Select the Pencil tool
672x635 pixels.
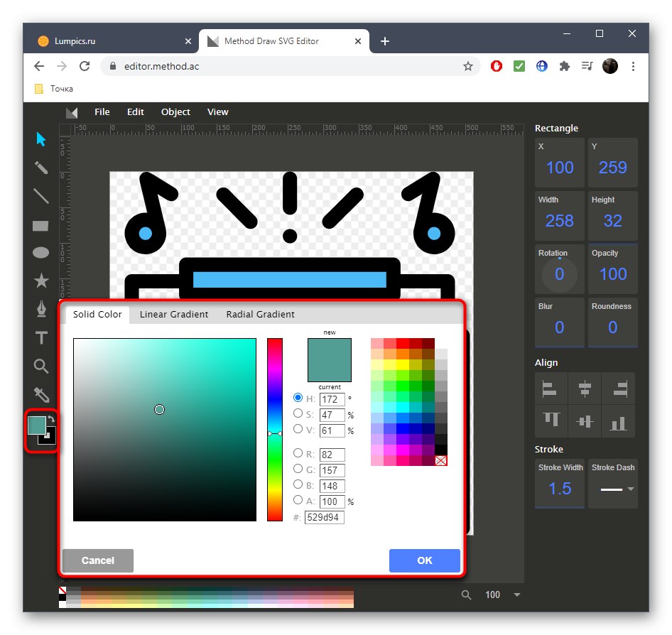41,168
